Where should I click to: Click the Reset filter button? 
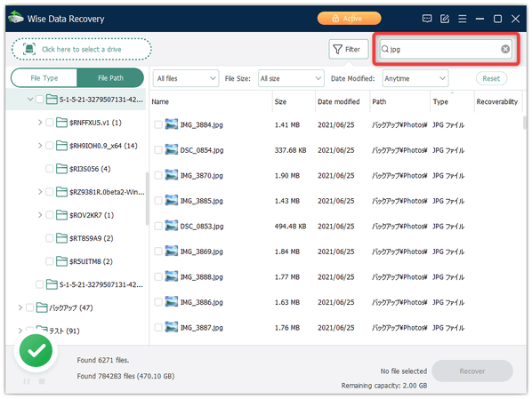(x=491, y=78)
